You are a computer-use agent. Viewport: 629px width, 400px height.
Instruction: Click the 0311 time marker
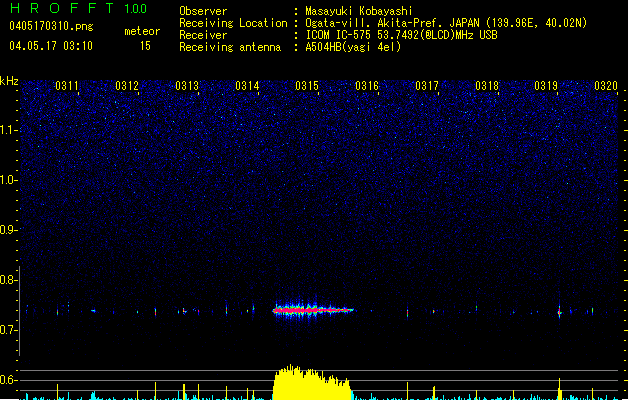(x=67, y=86)
